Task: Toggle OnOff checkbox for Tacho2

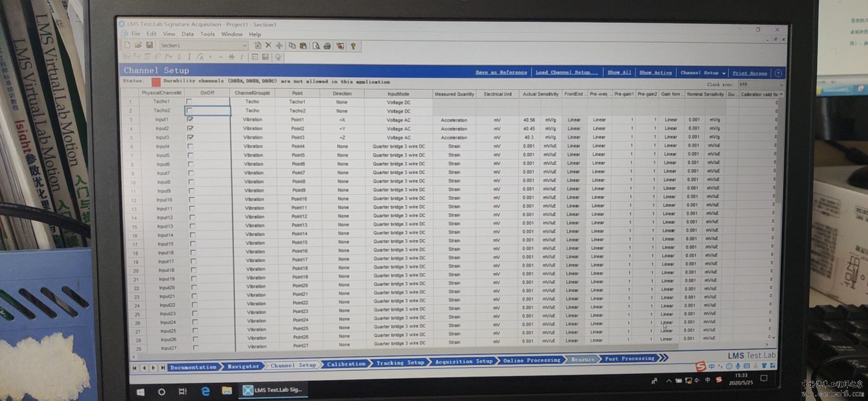Action: (x=189, y=110)
